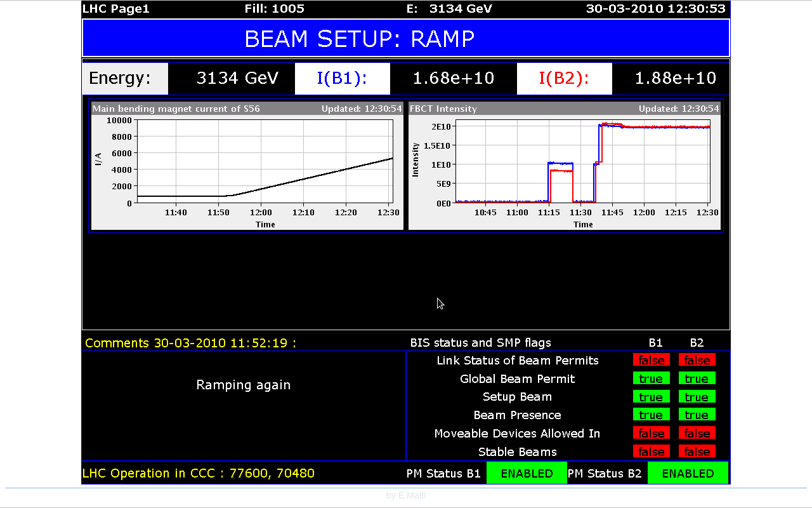Click the Fill: 1005 header label

pyautogui.click(x=274, y=9)
